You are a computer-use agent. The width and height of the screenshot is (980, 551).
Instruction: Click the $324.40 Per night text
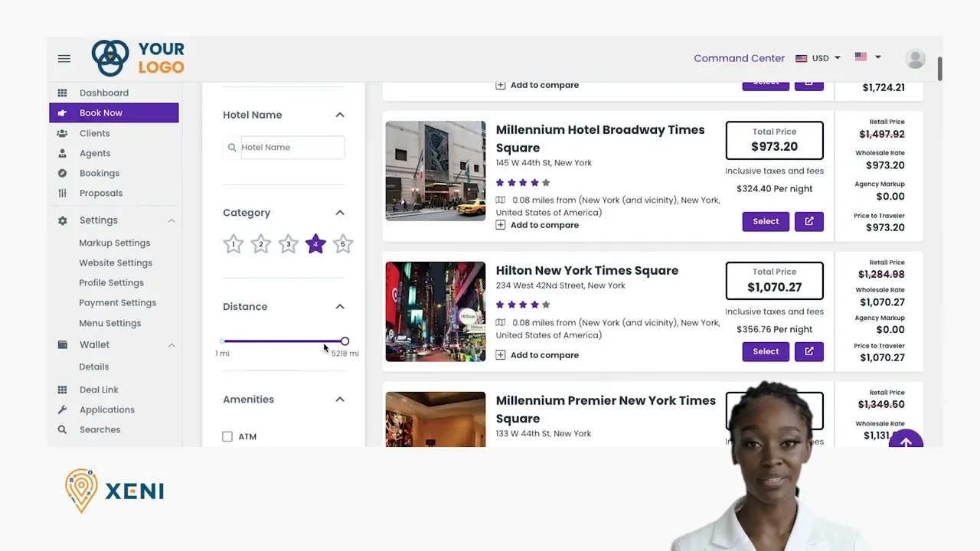click(x=775, y=189)
